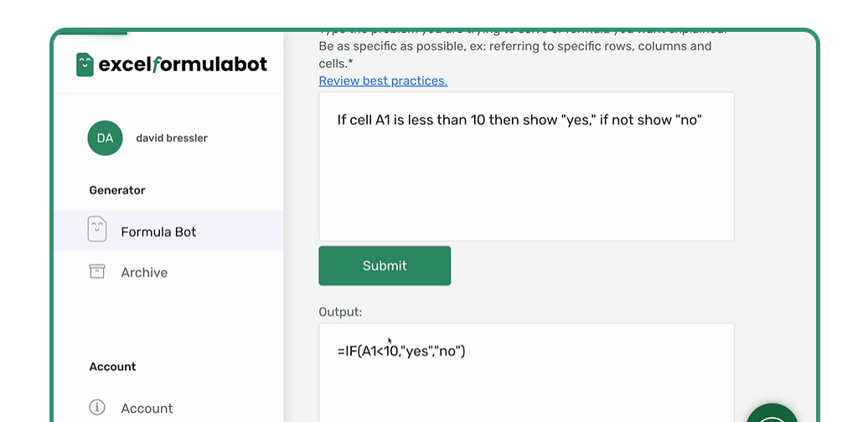Screen dimensions: 868x422
Task: Click the Archive box icon
Action: pos(97,271)
